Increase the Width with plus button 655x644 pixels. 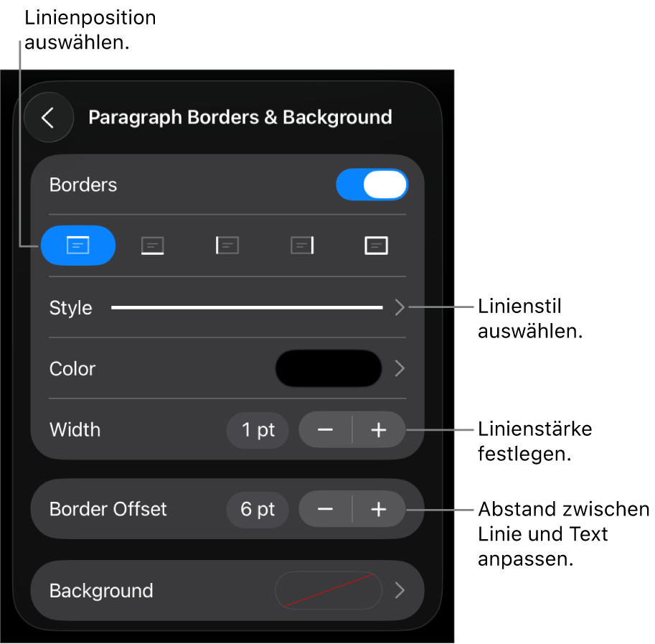point(379,430)
